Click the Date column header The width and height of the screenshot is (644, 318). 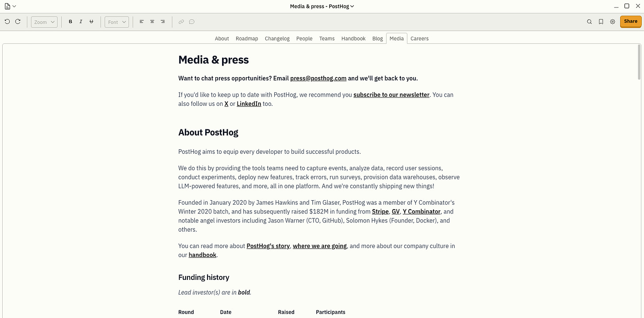[x=226, y=312]
